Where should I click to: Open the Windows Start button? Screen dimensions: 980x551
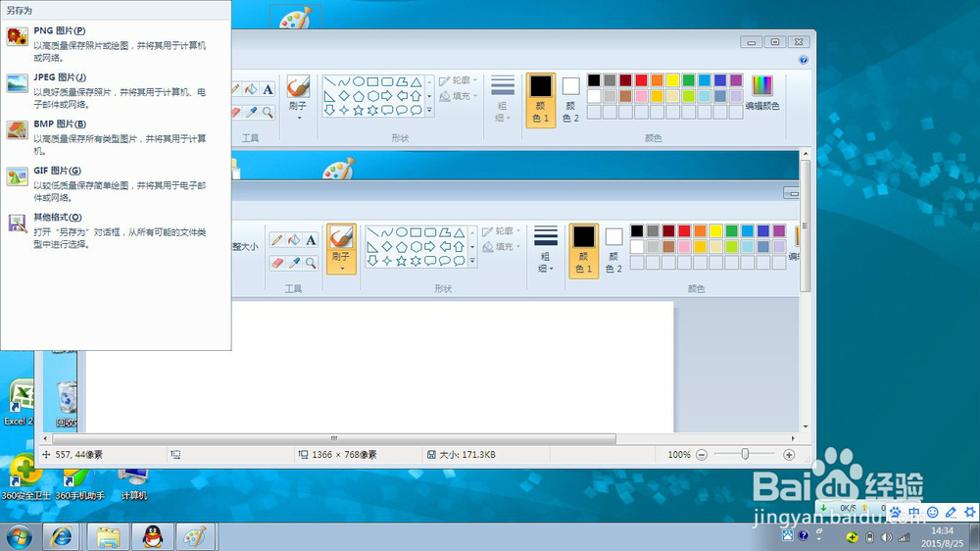pos(19,536)
